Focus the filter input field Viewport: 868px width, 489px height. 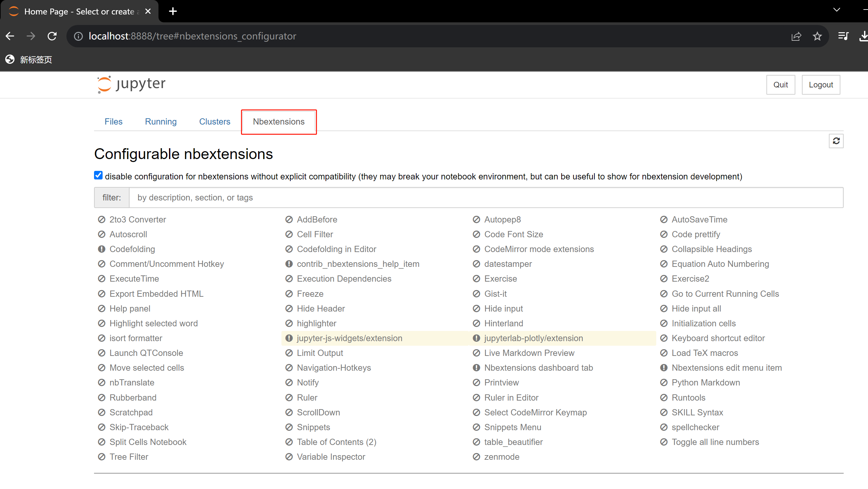tap(486, 198)
